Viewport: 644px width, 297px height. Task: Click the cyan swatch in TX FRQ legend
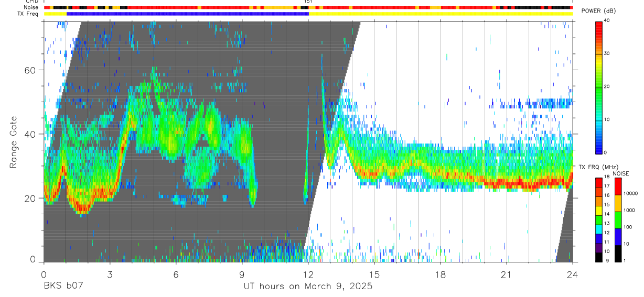[x=599, y=229]
